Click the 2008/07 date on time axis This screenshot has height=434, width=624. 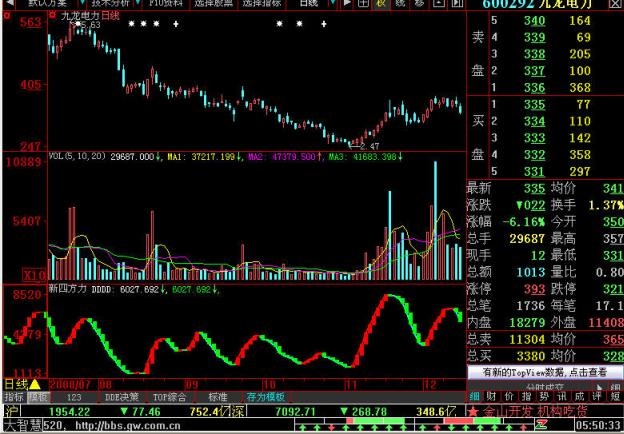(x=72, y=385)
